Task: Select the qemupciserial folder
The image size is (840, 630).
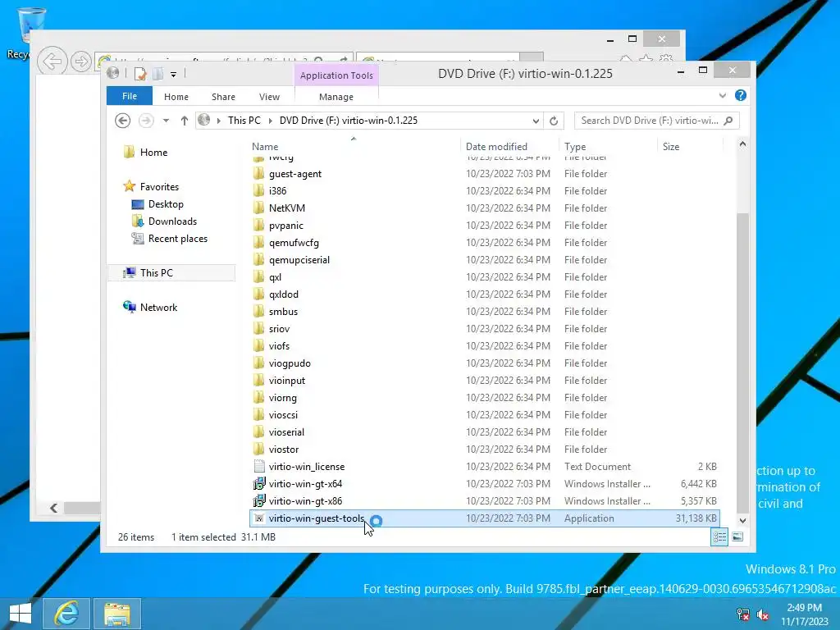Action: [299, 260]
